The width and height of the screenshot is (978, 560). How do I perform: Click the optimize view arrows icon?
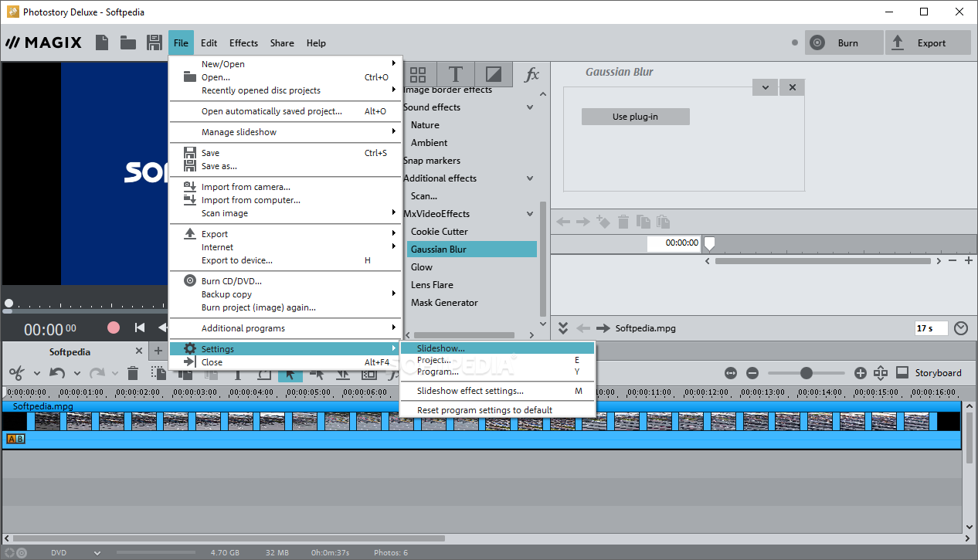coord(881,373)
